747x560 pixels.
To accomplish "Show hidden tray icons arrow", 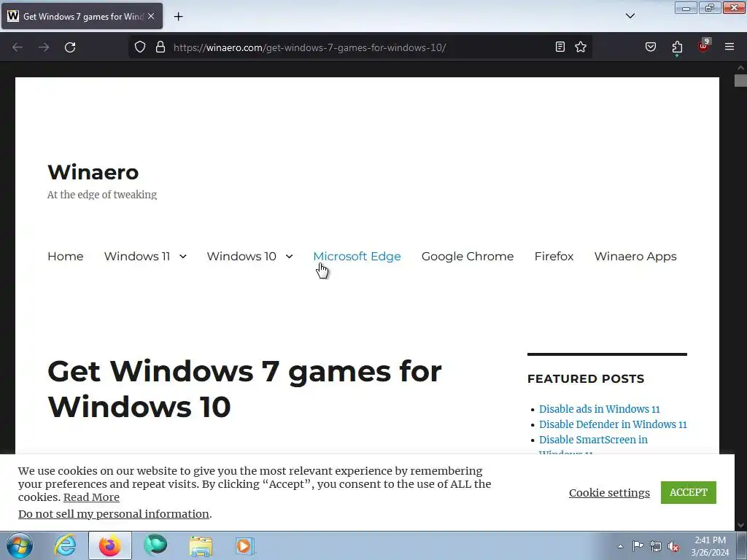I will point(620,546).
